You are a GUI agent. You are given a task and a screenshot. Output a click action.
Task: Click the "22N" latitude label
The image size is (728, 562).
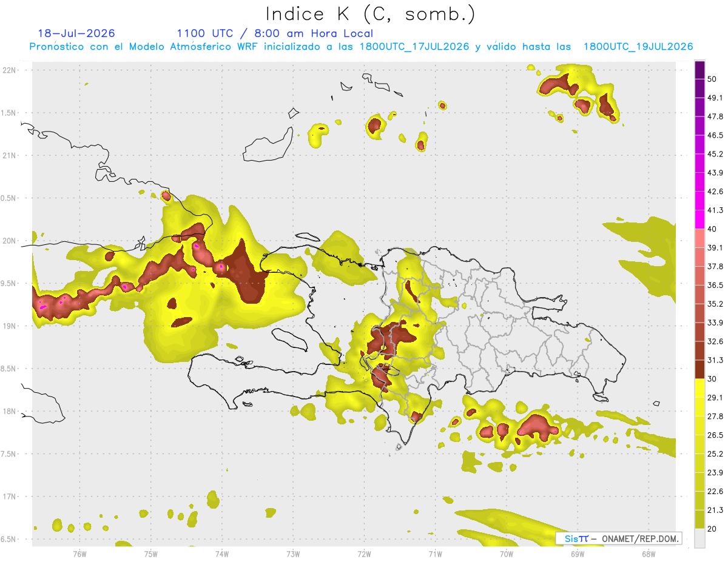(x=10, y=70)
